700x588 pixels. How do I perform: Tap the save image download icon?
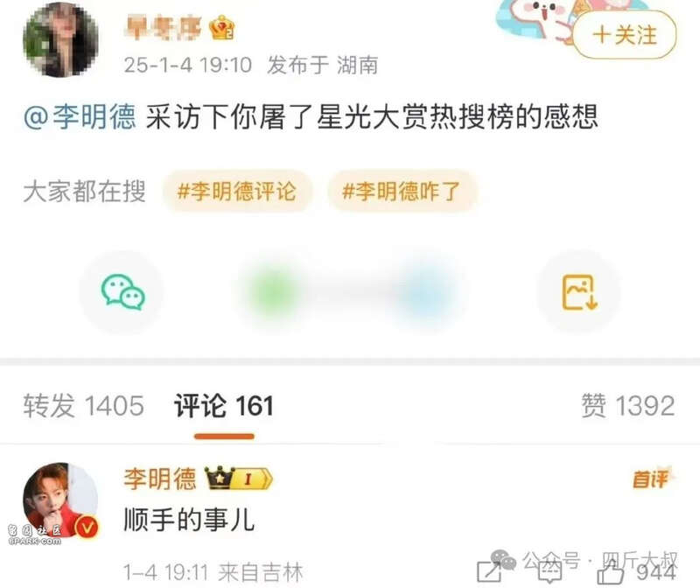point(579,292)
